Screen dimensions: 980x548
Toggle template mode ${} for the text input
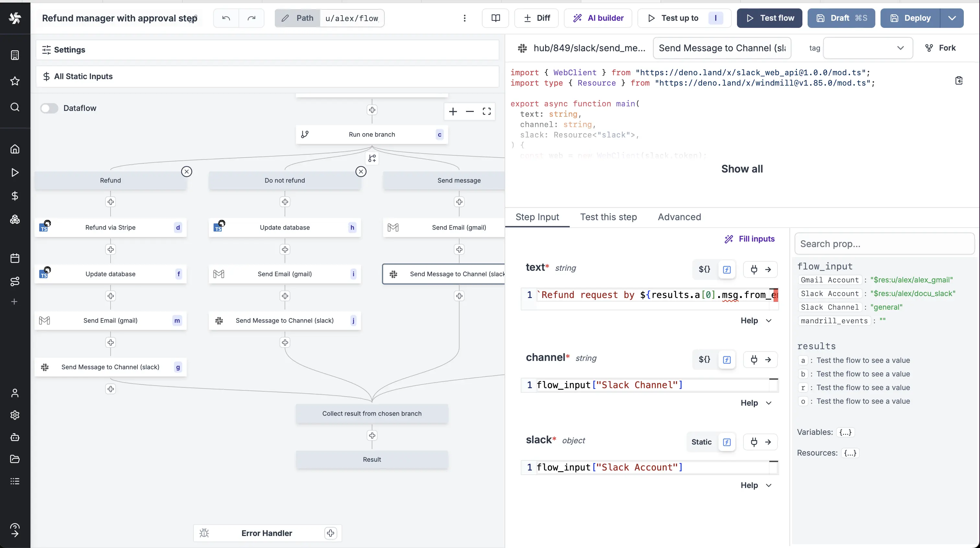[x=704, y=269]
